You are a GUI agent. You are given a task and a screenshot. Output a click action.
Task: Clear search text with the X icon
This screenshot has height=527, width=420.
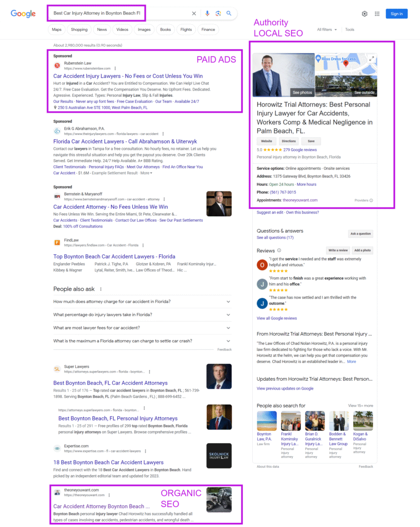tap(194, 13)
